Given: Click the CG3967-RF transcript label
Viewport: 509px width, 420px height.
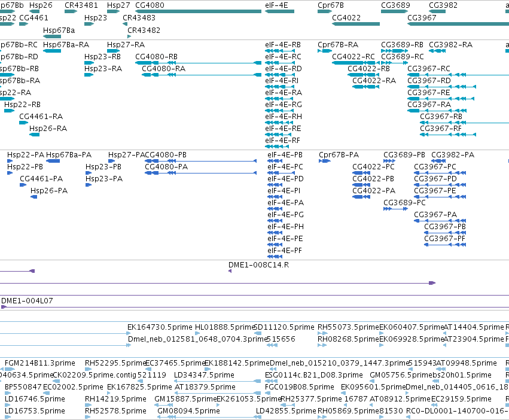Looking at the screenshot, I should pos(441,128).
